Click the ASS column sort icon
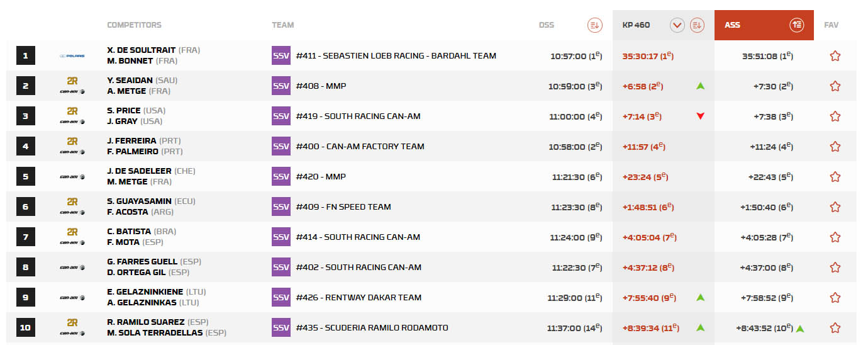This screenshot has height=345, width=868. coord(797,25)
